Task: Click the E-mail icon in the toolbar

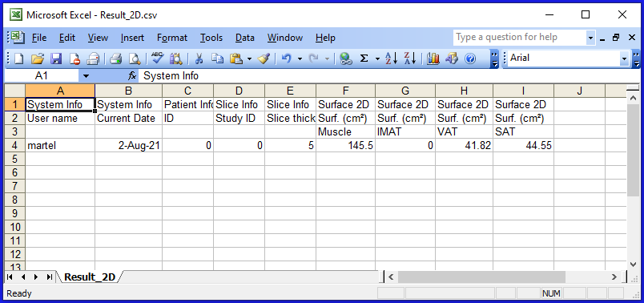Action: click(93, 59)
